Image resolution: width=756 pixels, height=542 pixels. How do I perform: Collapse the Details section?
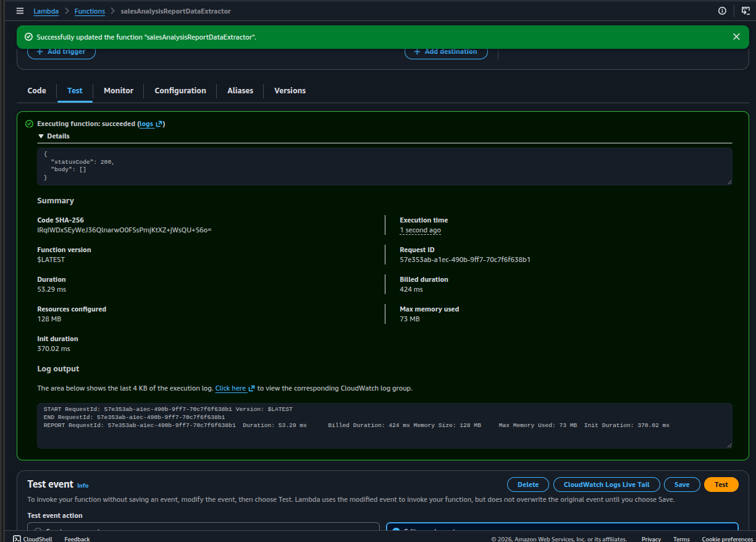click(x=54, y=136)
